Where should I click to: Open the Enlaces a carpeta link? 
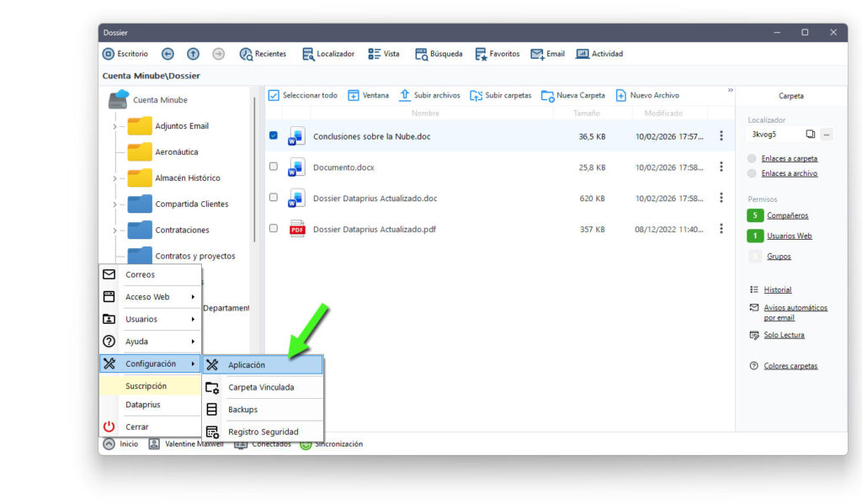(789, 158)
